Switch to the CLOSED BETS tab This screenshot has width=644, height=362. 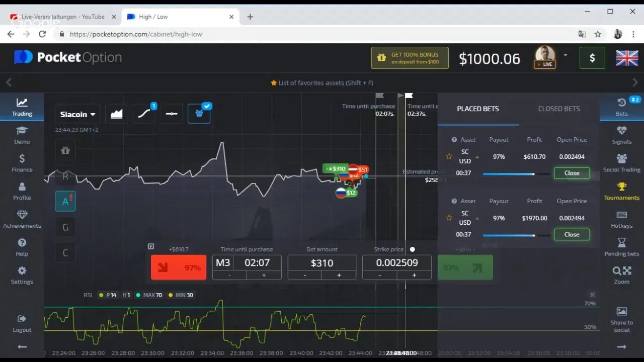pos(558,108)
